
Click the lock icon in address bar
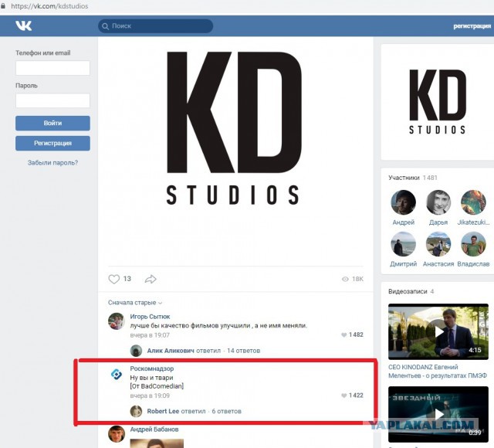pos(3,6)
